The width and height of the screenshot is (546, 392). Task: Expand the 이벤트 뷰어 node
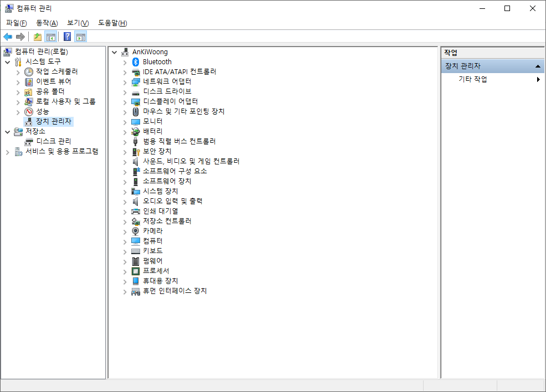point(18,82)
